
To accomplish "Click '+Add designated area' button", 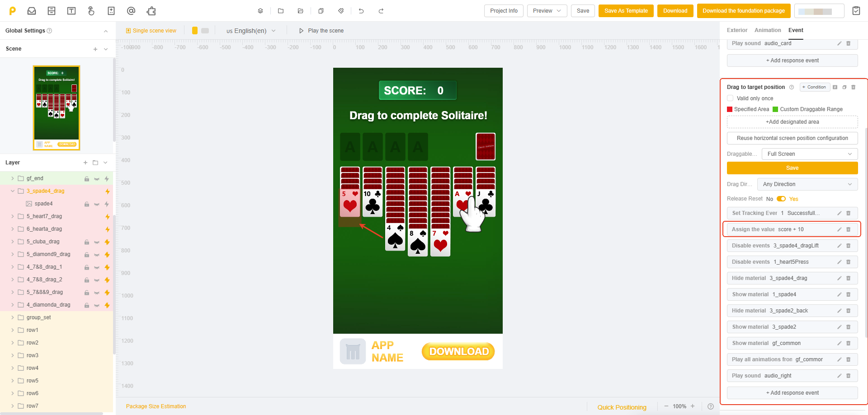I will coord(792,122).
